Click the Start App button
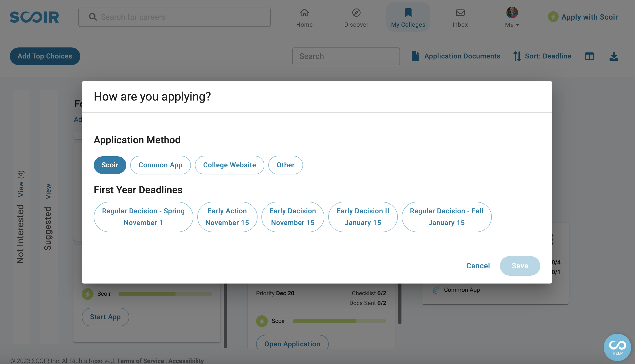 click(x=105, y=317)
